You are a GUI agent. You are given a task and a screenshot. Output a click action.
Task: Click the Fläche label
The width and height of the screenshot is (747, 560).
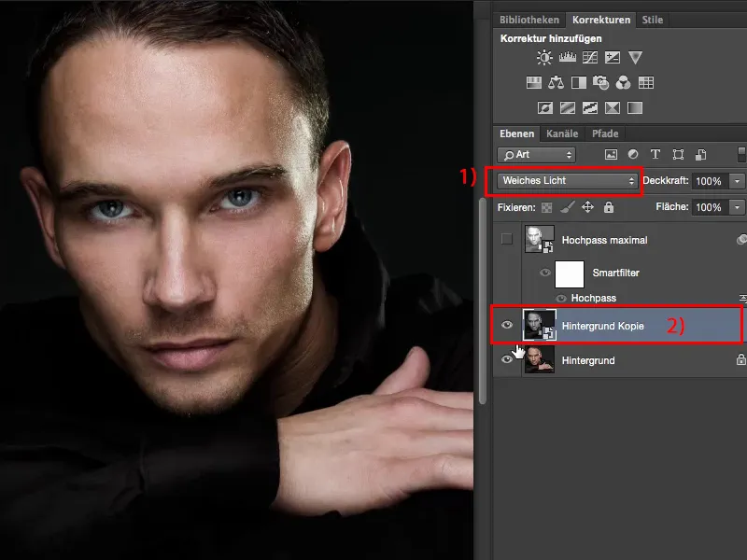[671, 206]
